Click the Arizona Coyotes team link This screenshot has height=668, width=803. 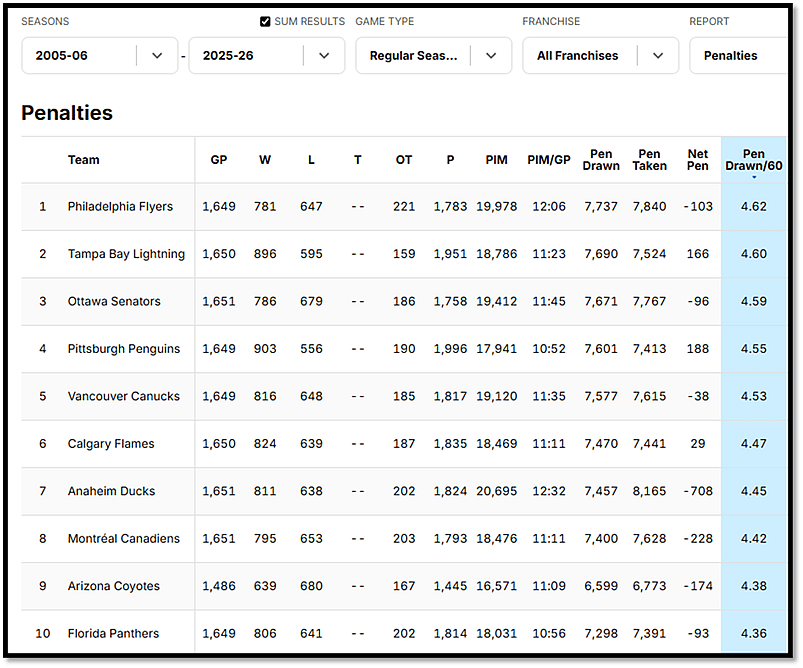point(113,586)
